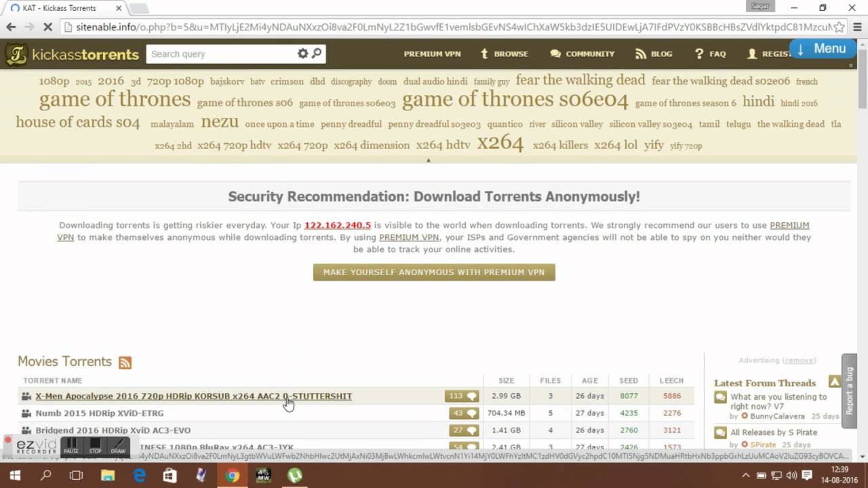Open Windows Store from taskbar

pos(170,475)
